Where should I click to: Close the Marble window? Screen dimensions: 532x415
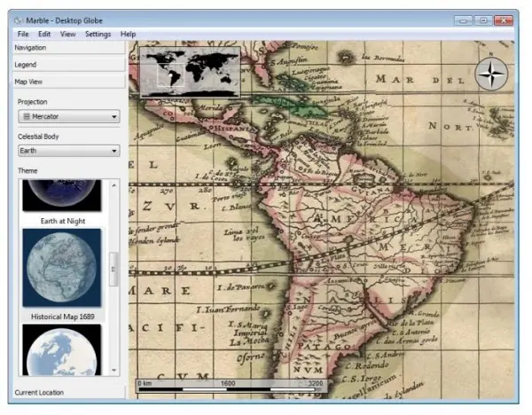[x=504, y=20]
